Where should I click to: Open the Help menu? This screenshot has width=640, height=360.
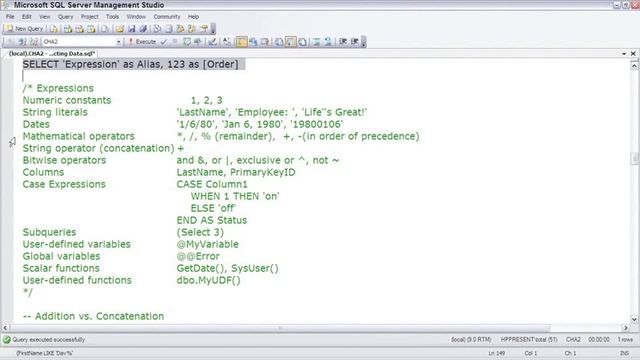coord(193,17)
